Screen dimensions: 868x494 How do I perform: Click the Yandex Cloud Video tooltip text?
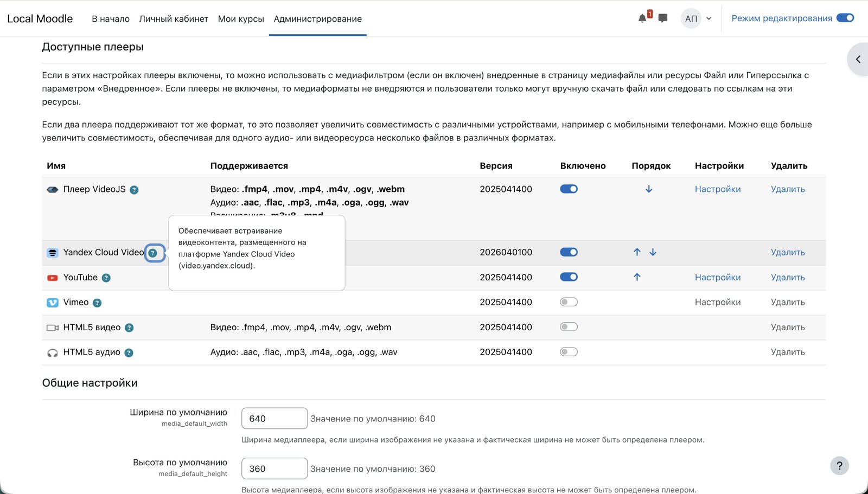242,248
